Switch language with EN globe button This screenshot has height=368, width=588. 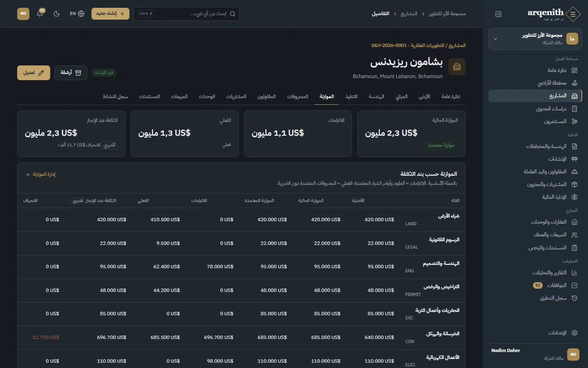pos(77,13)
